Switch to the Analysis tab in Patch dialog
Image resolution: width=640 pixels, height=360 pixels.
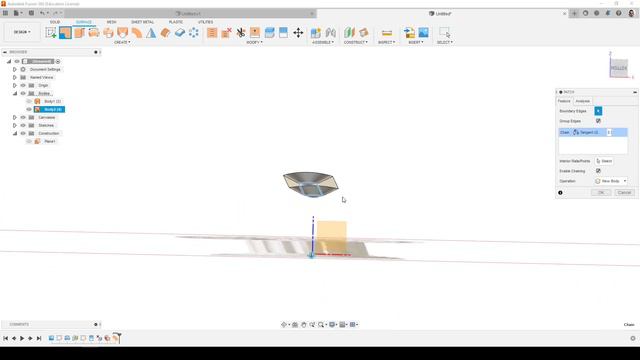[582, 101]
